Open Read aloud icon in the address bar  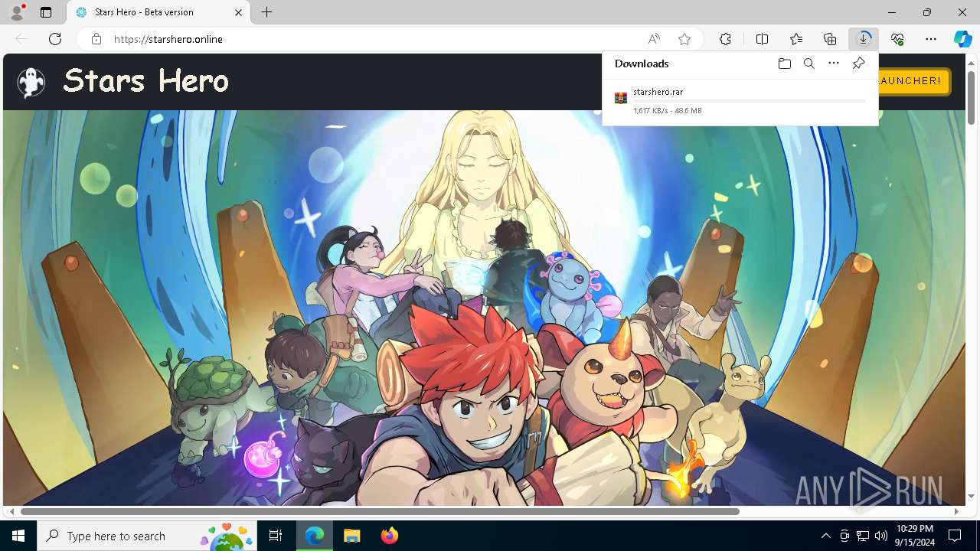coord(654,39)
